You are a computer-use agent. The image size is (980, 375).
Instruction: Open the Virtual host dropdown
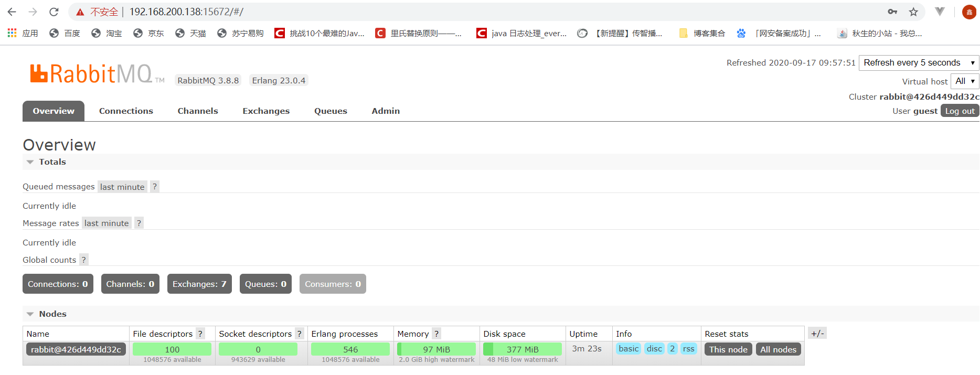pos(964,81)
